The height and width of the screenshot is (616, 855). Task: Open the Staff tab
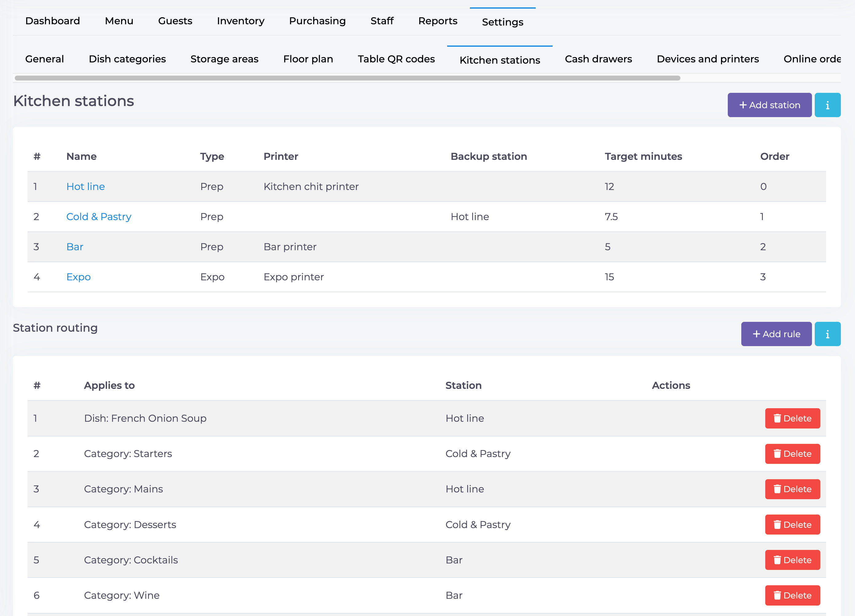point(382,21)
